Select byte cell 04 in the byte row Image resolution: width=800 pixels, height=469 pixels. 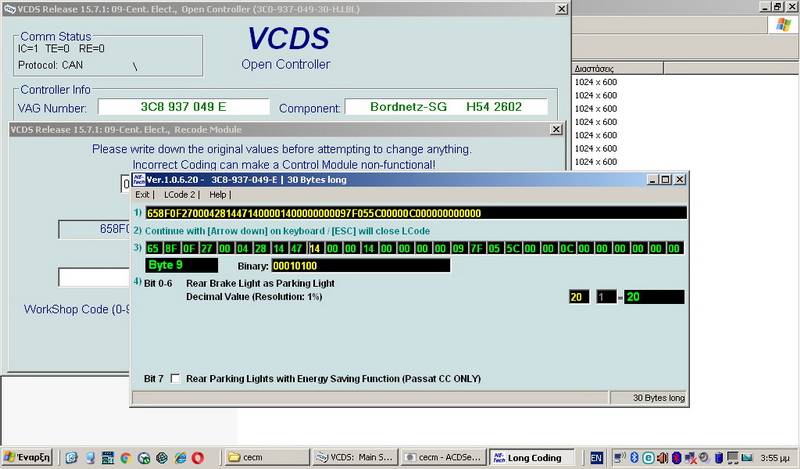[x=243, y=249]
